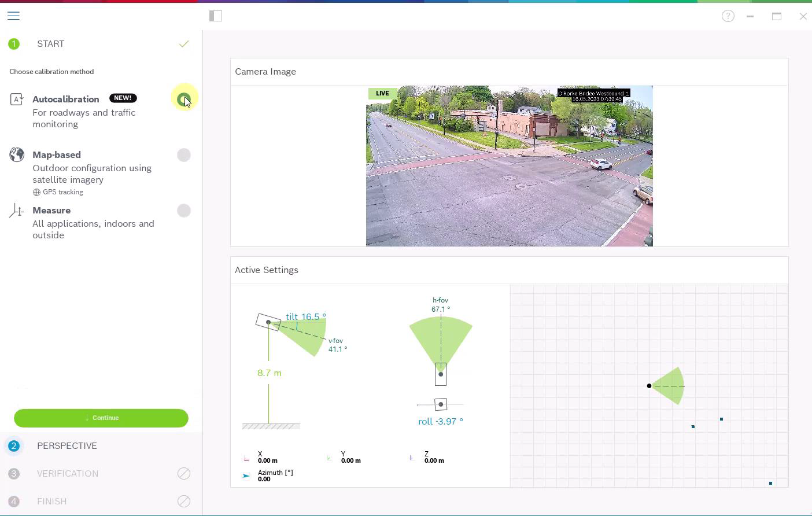This screenshot has width=812, height=516.
Task: Click the camera position dot on grid
Action: click(x=649, y=386)
